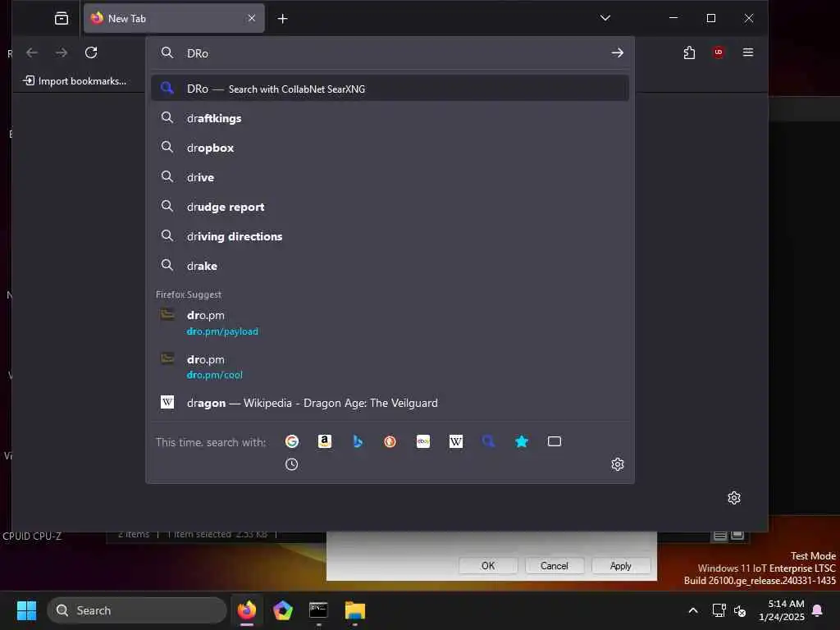This screenshot has height=630, width=840.
Task: Search with Wikipedia icon
Action: [456, 441]
